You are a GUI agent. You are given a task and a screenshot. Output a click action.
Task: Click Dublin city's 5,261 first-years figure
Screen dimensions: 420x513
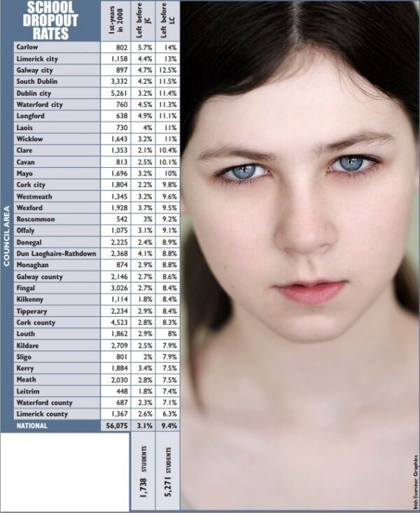pyautogui.click(x=115, y=93)
